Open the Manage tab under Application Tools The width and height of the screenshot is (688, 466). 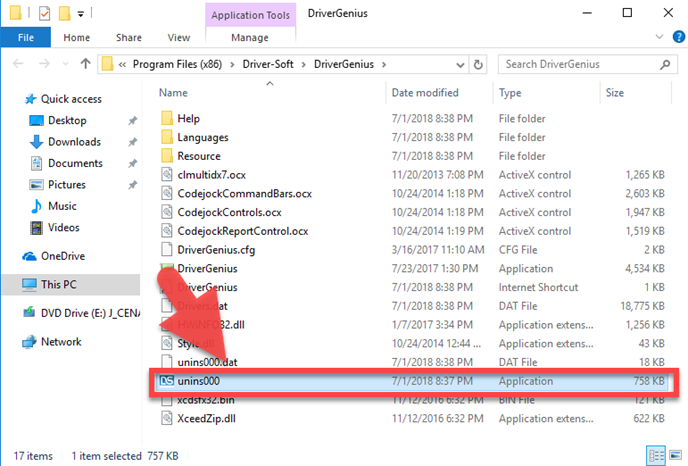[248, 38]
